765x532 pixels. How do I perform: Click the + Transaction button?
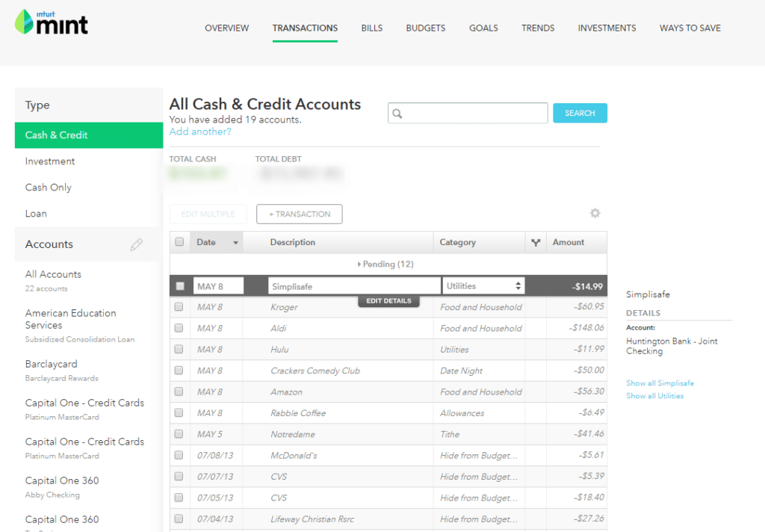[300, 214]
